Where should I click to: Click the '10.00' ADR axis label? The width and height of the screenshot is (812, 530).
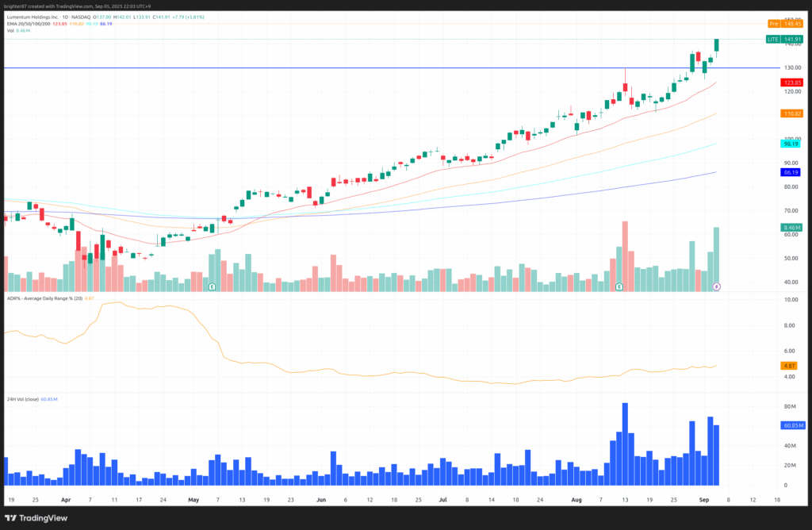pyautogui.click(x=791, y=300)
